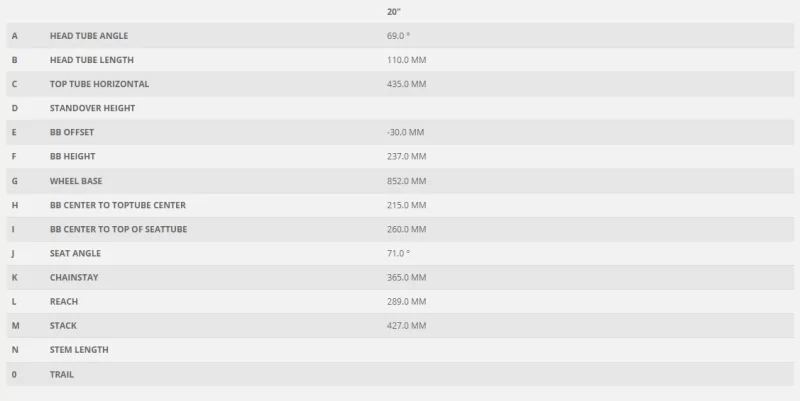This screenshot has width=800, height=401.
Task: Select the HEAD TUBE LENGTH label
Action: coord(92,60)
